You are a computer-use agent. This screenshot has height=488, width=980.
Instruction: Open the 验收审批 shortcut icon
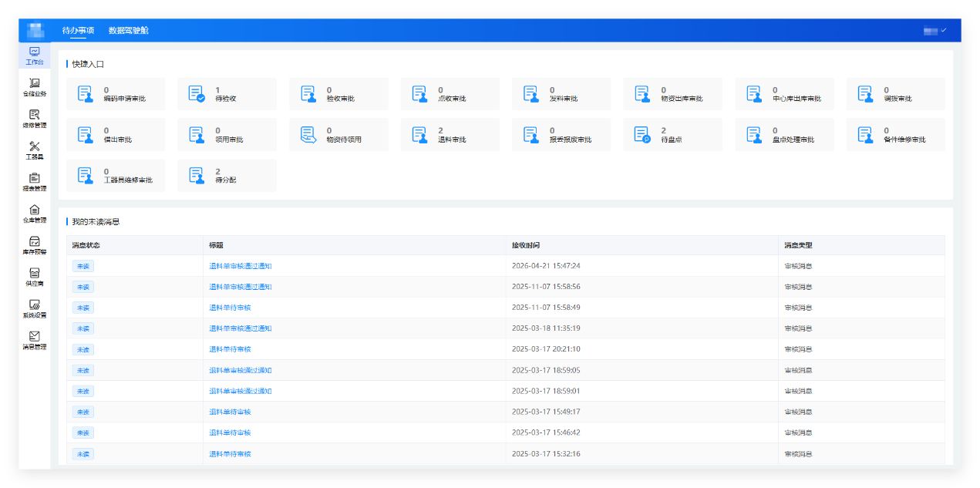point(308,94)
